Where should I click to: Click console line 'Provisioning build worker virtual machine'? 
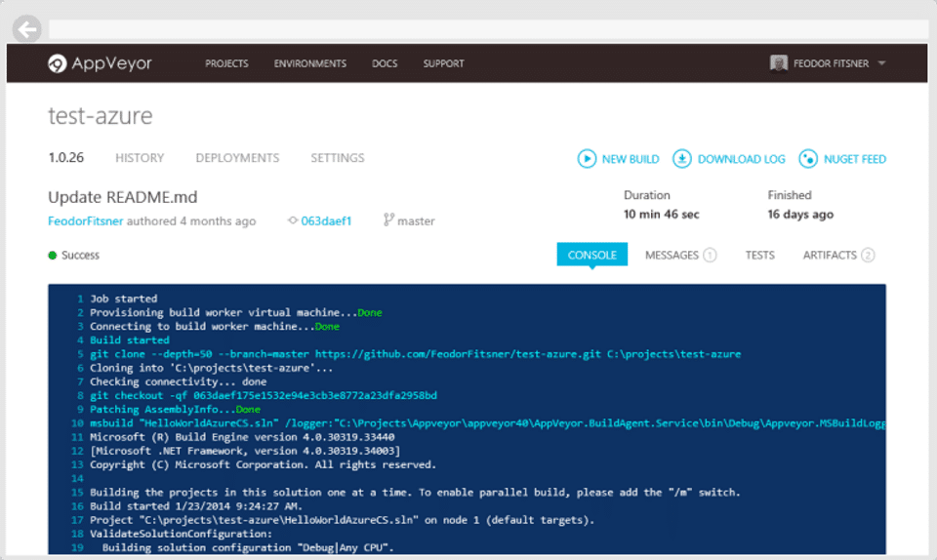pyautogui.click(x=236, y=312)
